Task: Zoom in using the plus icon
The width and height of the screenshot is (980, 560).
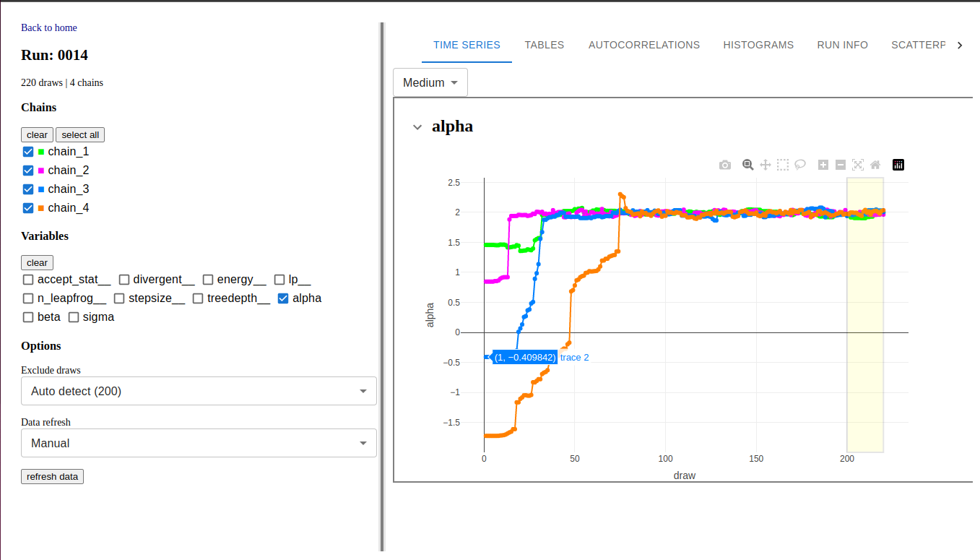Action: [823, 165]
